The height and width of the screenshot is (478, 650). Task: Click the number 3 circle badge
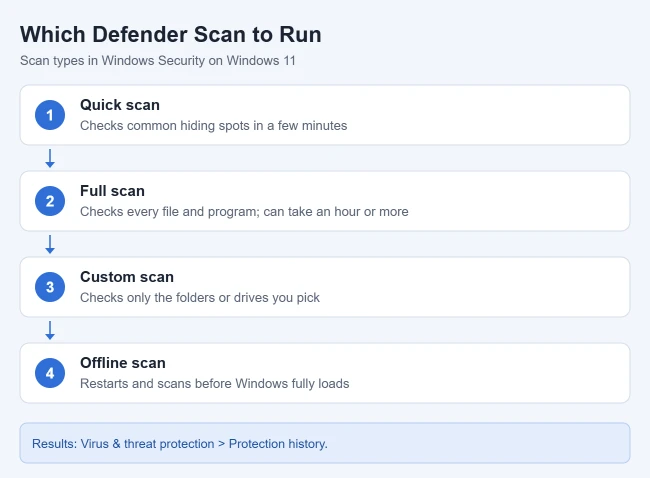[x=50, y=287]
